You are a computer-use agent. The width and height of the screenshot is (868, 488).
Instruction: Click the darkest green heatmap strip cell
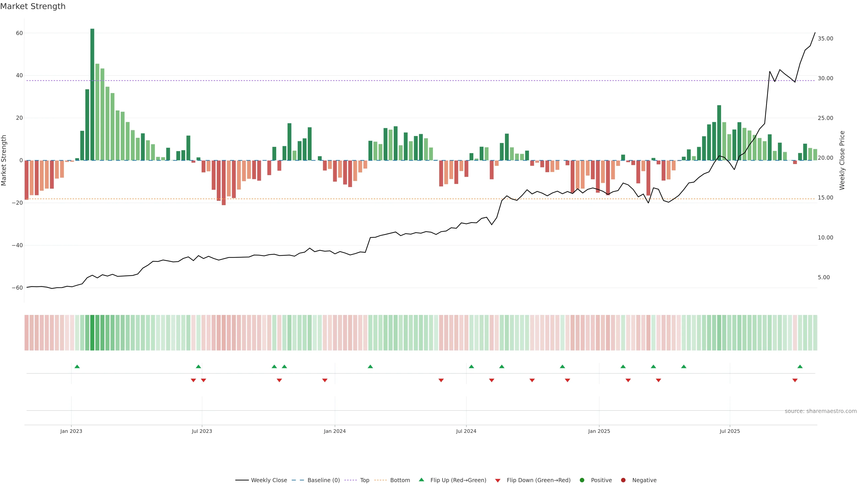click(92, 333)
